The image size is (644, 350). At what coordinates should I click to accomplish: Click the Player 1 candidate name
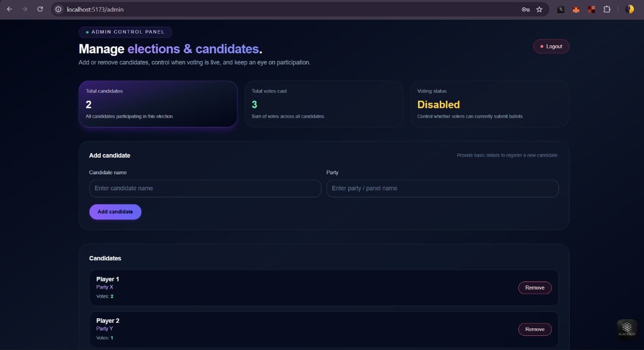point(108,279)
